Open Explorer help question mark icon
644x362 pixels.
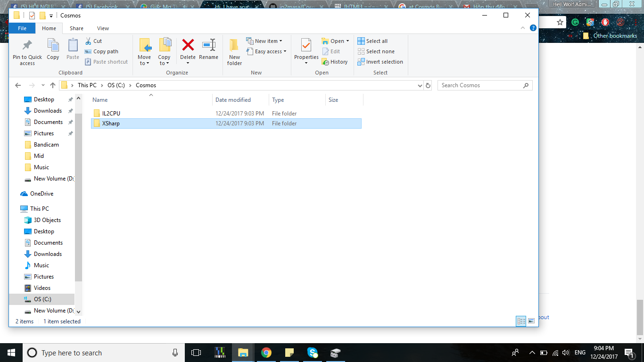(x=533, y=28)
